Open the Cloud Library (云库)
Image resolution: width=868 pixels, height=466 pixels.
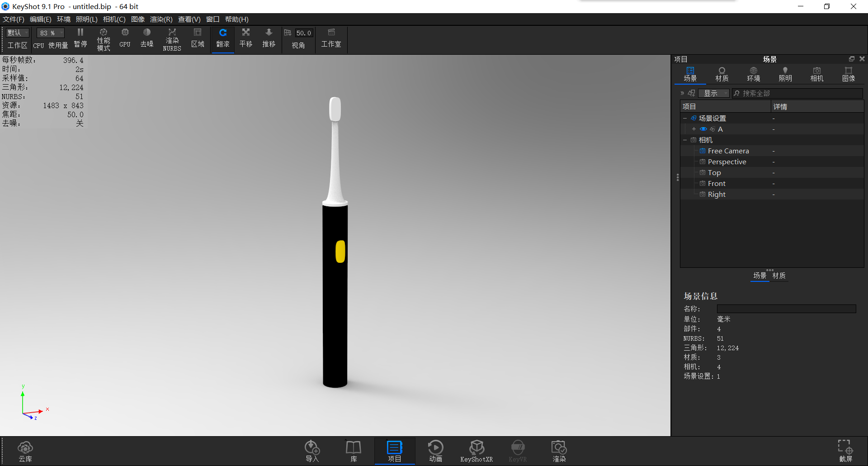point(25,451)
